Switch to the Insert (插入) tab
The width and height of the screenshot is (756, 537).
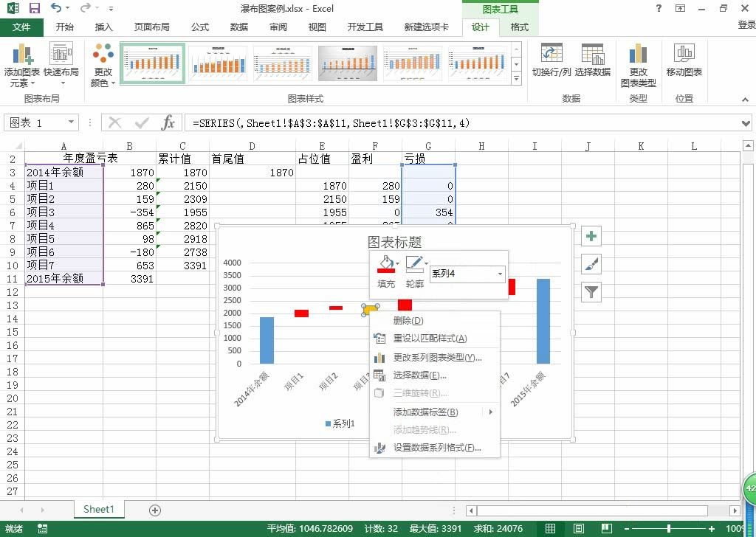[x=103, y=27]
